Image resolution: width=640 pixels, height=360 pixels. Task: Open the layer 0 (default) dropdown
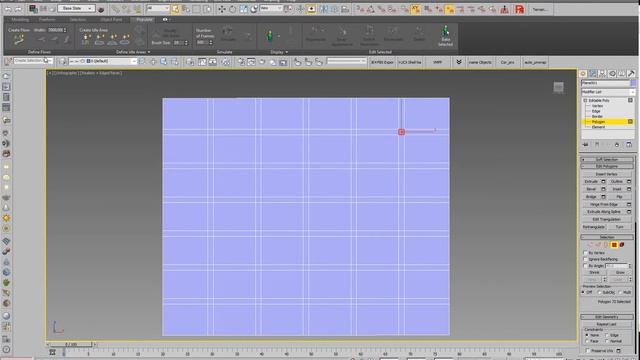(x=103, y=61)
